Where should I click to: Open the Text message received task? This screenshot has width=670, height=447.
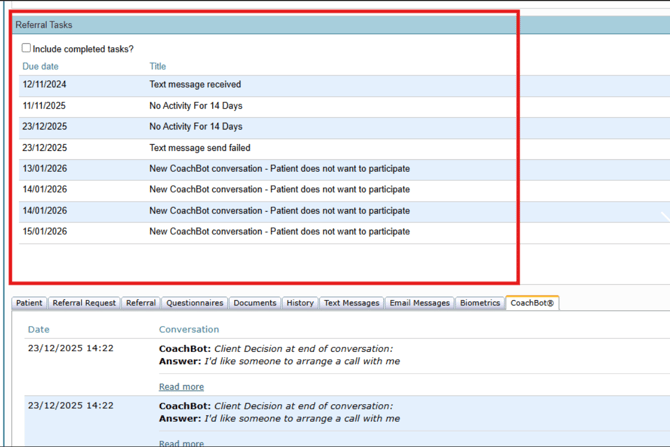(195, 85)
